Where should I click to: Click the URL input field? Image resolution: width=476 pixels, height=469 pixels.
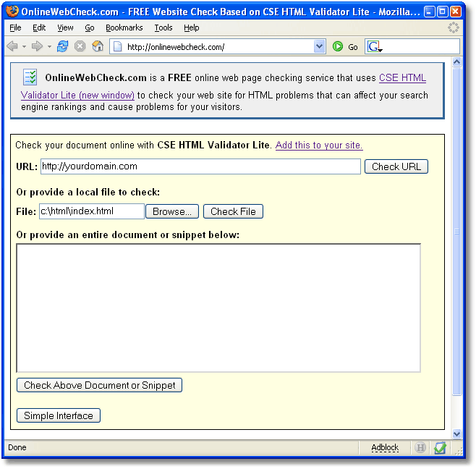point(200,166)
